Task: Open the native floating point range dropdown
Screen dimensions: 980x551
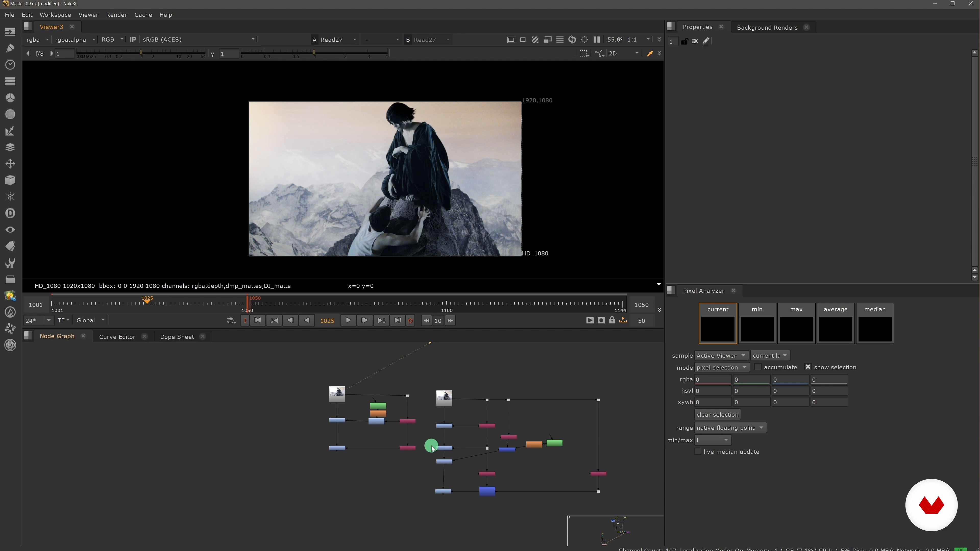Action: (730, 428)
